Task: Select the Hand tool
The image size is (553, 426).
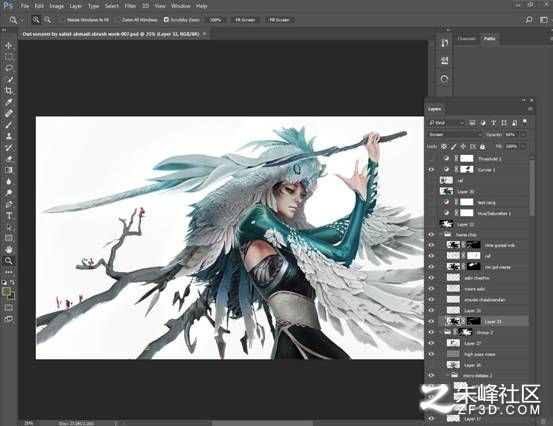Action: [9, 249]
